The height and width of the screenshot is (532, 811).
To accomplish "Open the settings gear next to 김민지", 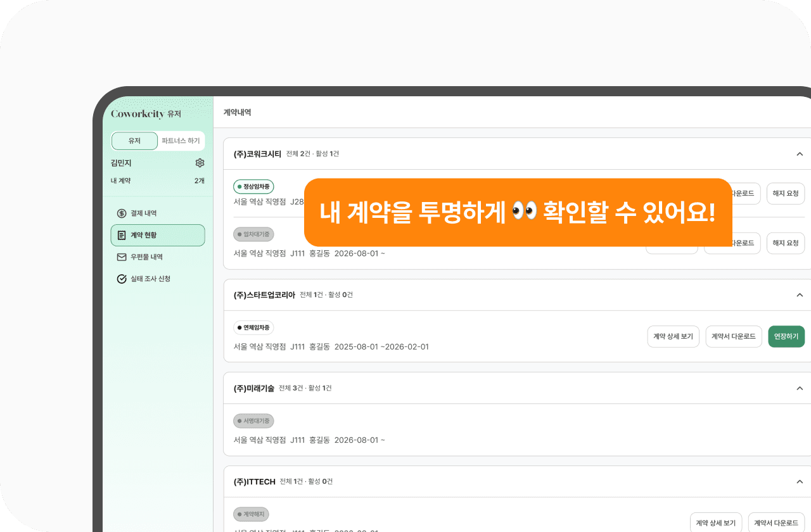I will point(200,163).
